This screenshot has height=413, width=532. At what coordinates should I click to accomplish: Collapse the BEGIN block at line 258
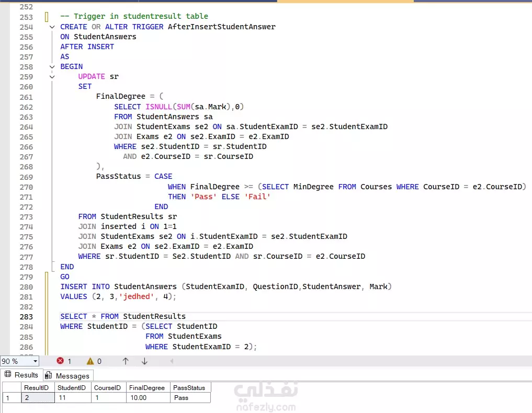pyautogui.click(x=52, y=67)
